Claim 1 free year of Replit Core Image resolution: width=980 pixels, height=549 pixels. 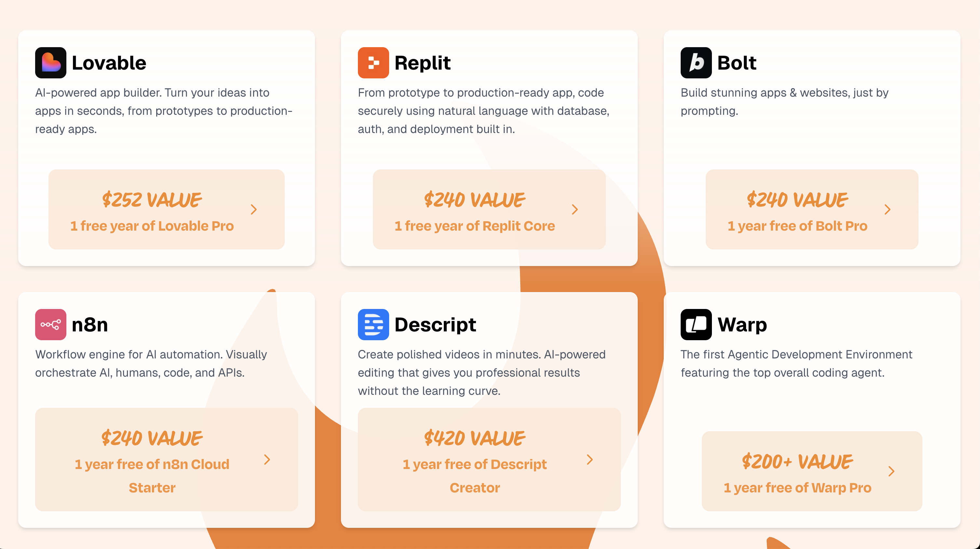click(x=474, y=226)
